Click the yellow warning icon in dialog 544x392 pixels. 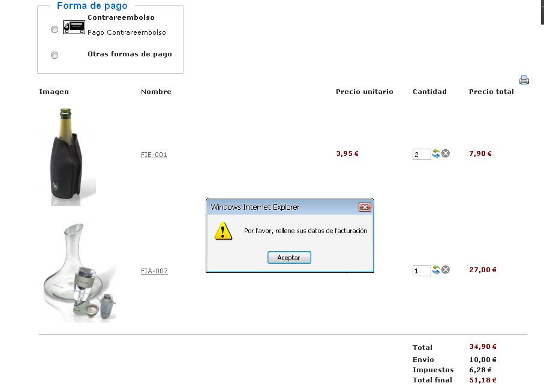pyautogui.click(x=223, y=231)
